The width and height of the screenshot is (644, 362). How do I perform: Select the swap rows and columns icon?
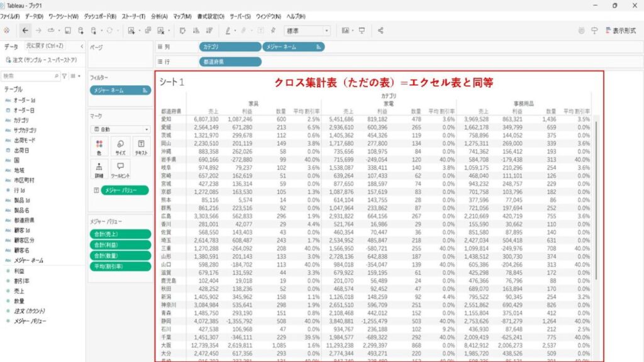(x=181, y=30)
